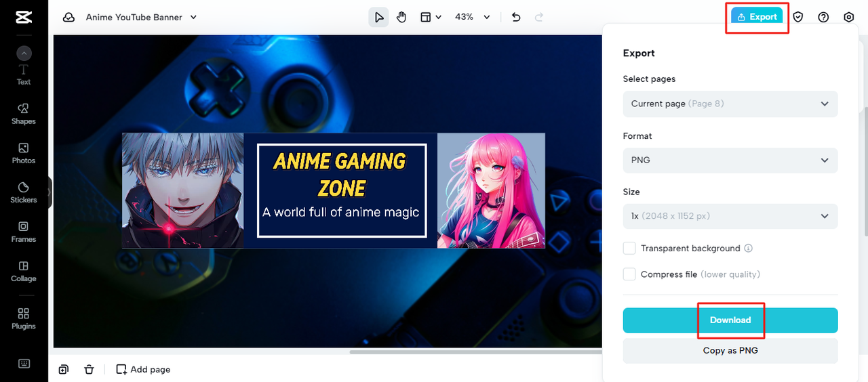
Task: Enable Transparent background checkbox
Action: [x=629, y=248]
